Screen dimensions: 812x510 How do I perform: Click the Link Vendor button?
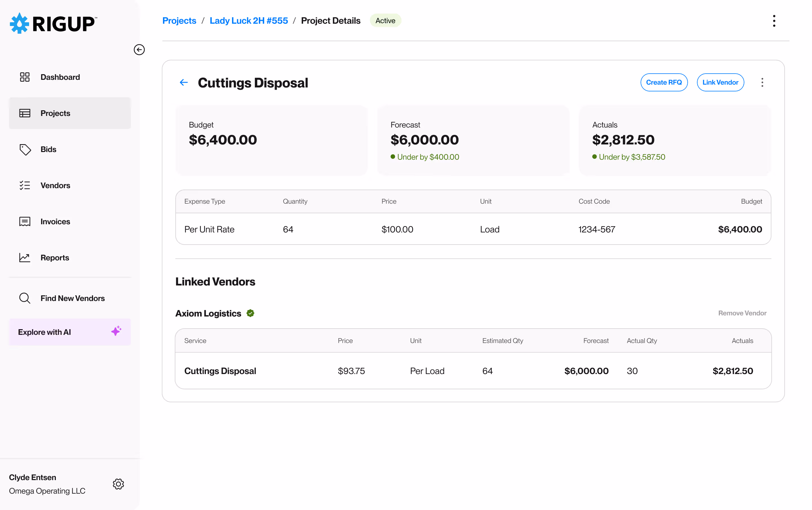click(x=720, y=82)
